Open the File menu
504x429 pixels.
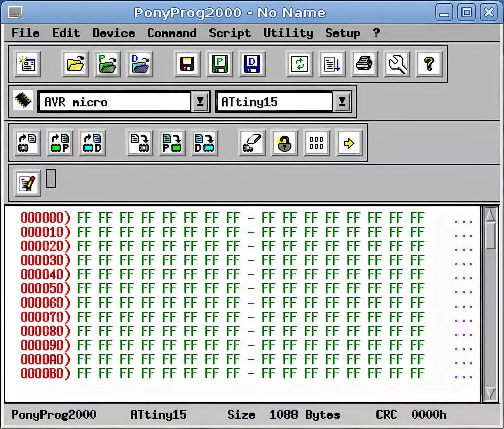(x=26, y=33)
